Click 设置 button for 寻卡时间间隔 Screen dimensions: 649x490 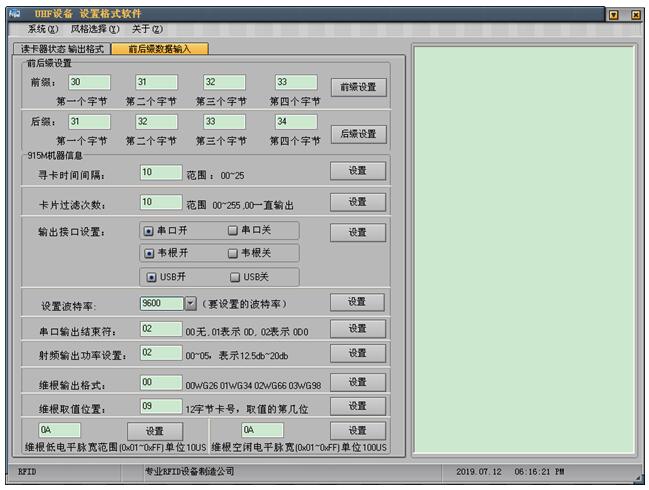coord(358,171)
